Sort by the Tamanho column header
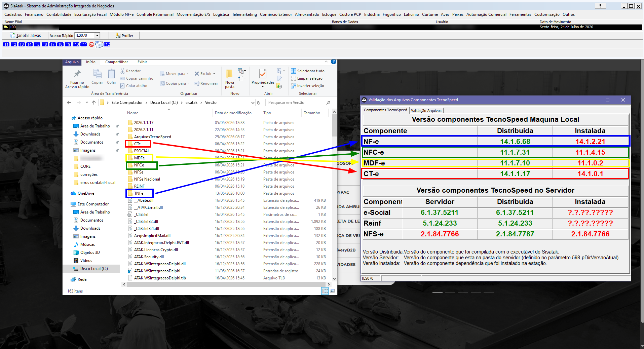Screen dimensions: 644x349 pyautogui.click(x=312, y=113)
